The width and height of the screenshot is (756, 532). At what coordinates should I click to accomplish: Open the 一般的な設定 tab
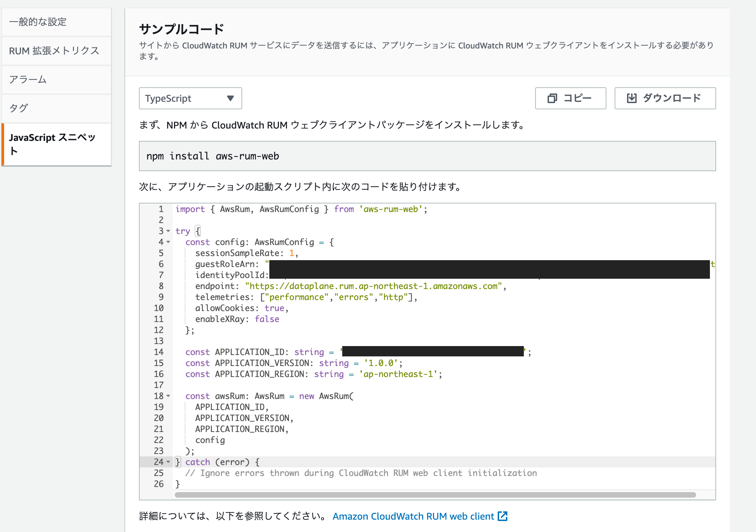pos(56,22)
